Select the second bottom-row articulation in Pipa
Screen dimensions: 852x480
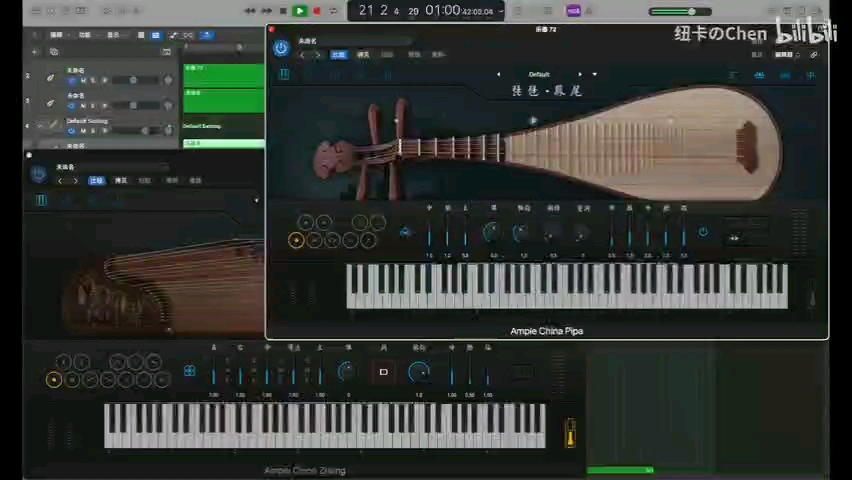(314, 240)
